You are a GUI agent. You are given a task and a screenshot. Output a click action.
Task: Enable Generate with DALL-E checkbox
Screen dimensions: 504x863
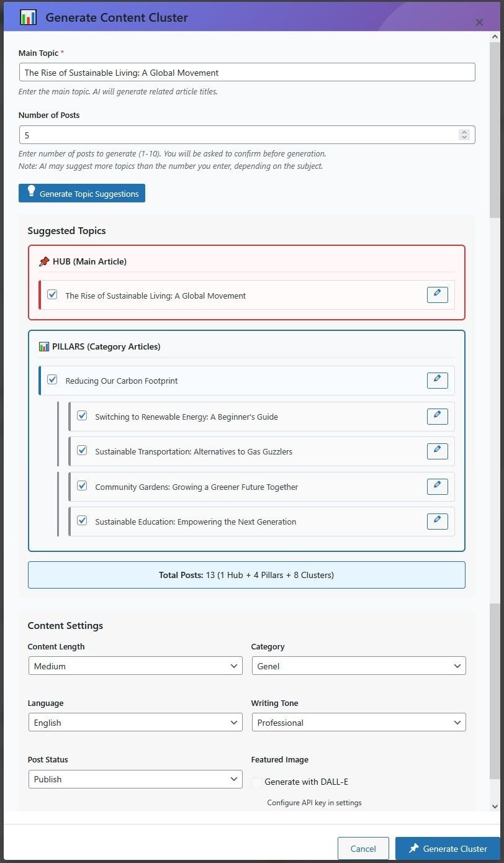coord(257,782)
